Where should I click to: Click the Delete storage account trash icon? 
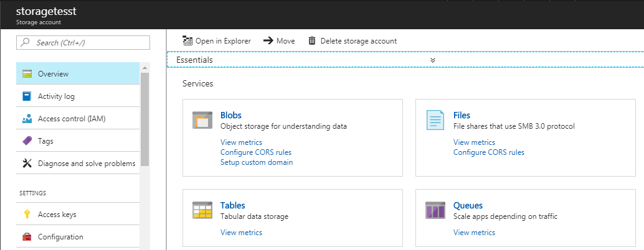312,40
